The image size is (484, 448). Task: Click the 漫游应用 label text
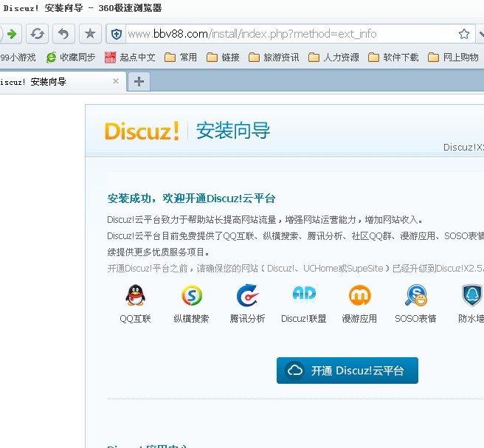tap(359, 318)
